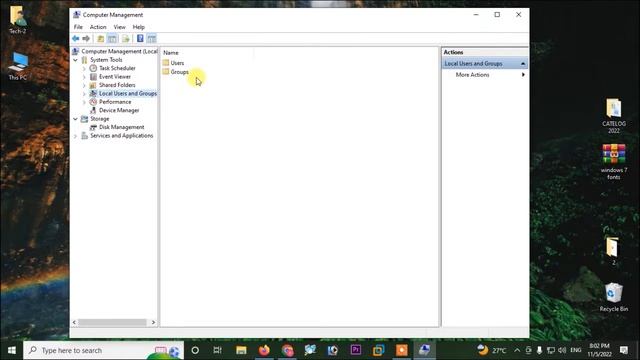Open the File menu
Image resolution: width=640 pixels, height=360 pixels.
(78, 27)
